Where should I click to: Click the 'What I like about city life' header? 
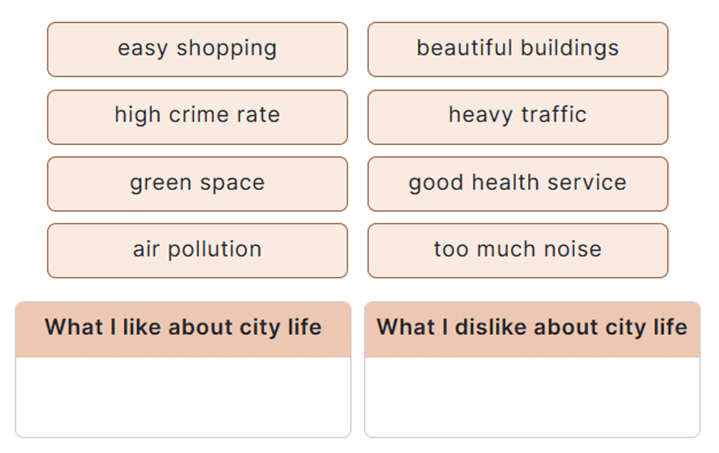coord(183,328)
